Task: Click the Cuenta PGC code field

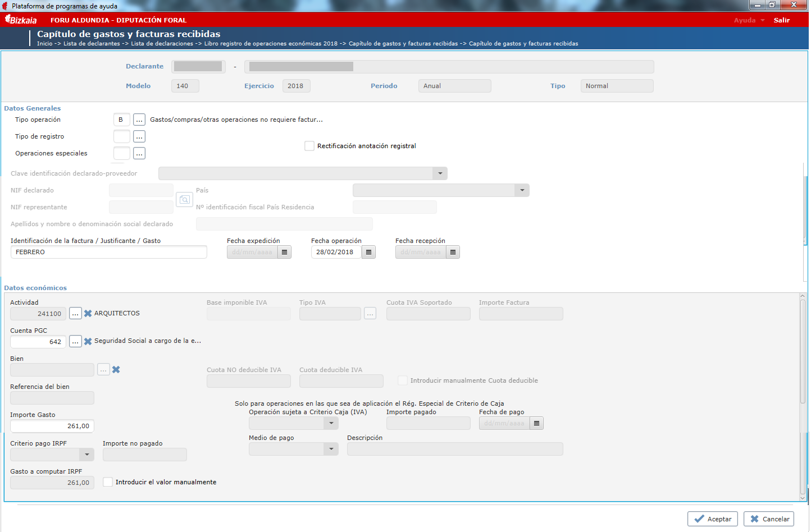Action: pyautogui.click(x=38, y=342)
